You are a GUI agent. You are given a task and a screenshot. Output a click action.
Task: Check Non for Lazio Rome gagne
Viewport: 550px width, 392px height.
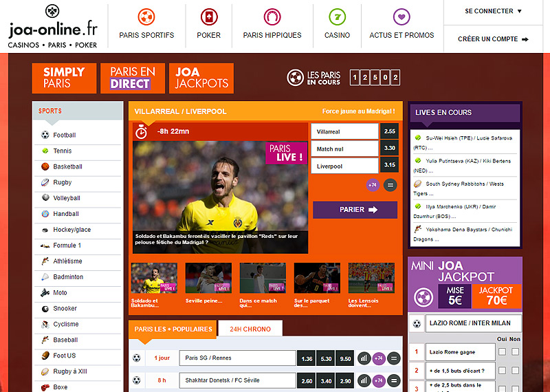(x=515, y=351)
